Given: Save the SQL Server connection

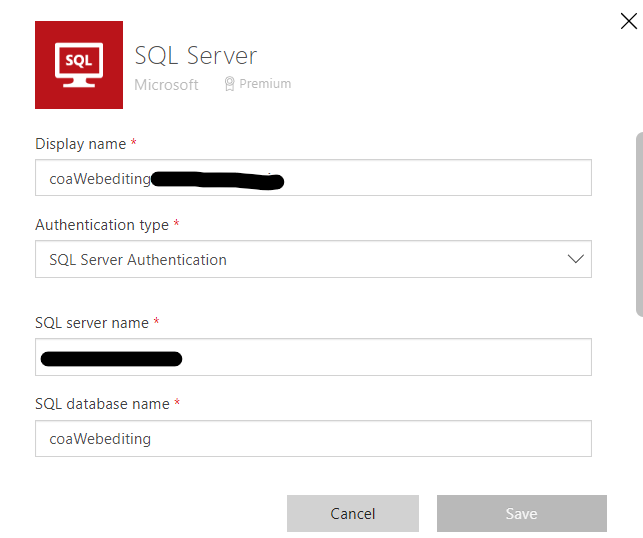Looking at the screenshot, I should 522,513.
